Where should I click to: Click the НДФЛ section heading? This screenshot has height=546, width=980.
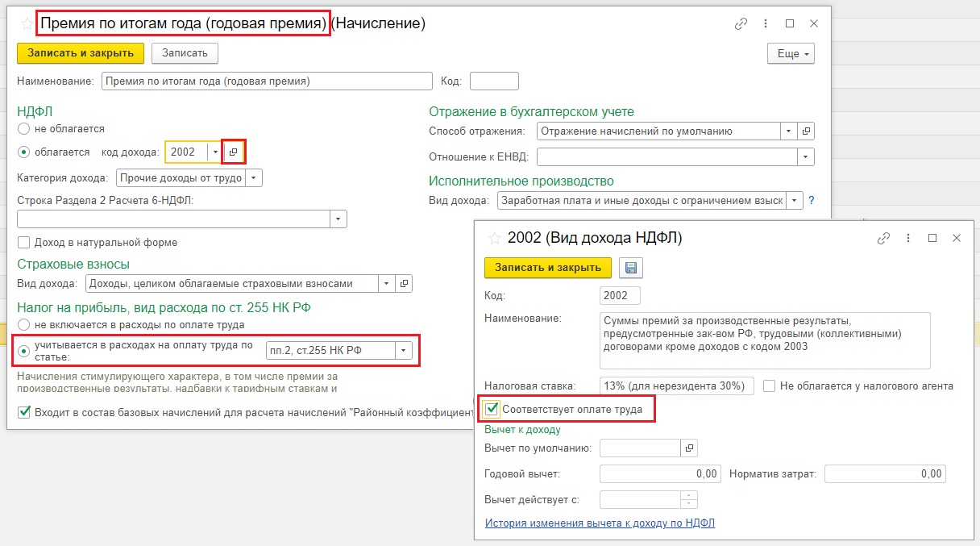(x=35, y=111)
